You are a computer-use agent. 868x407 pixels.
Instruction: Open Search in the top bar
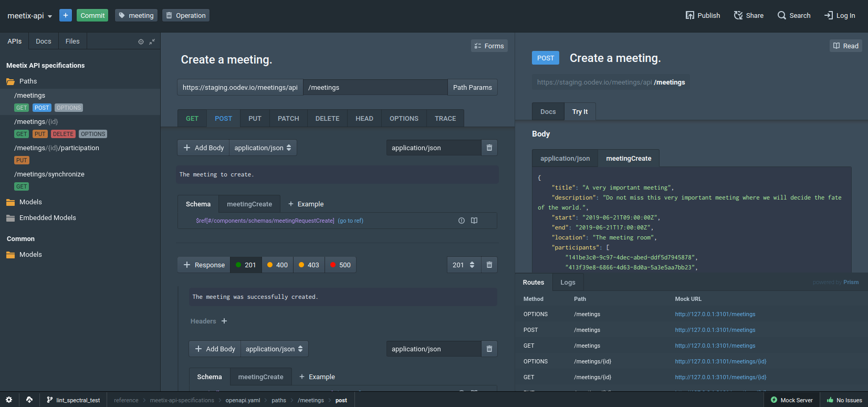794,15
